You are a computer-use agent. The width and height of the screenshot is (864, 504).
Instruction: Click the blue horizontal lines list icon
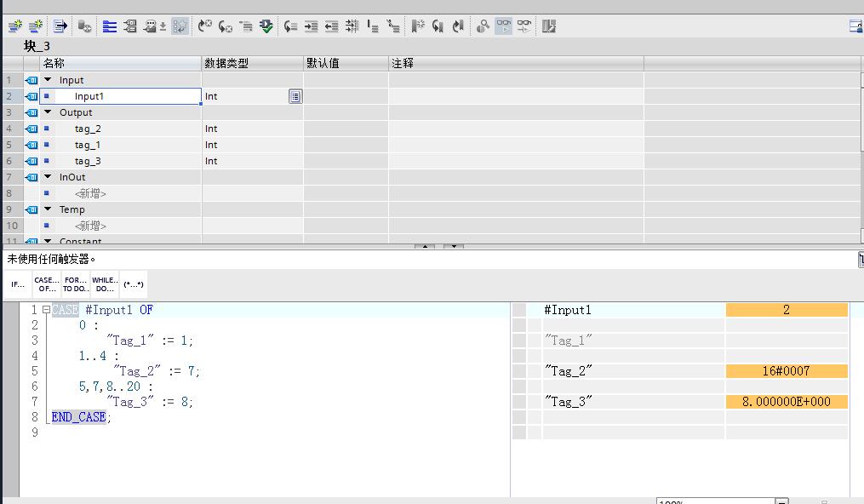(110, 26)
